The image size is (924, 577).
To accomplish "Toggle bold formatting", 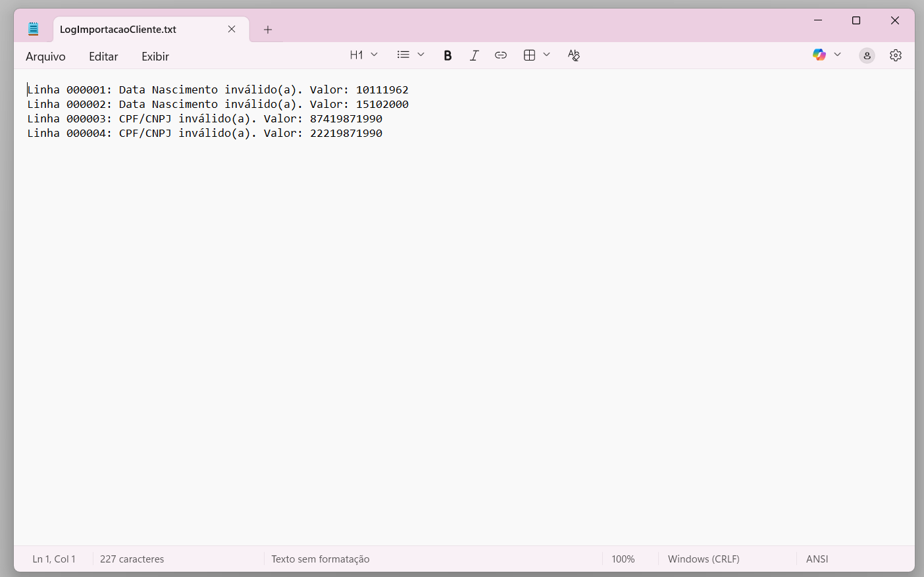I will [x=448, y=55].
